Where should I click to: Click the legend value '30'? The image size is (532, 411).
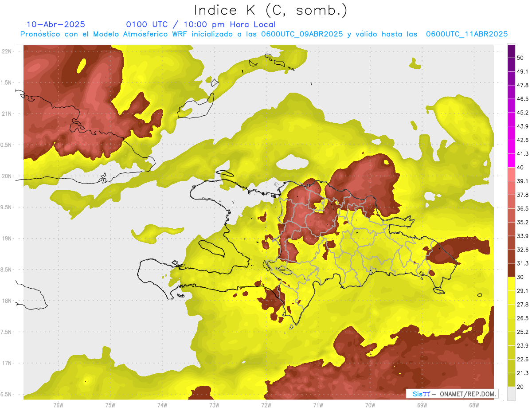tap(521, 277)
